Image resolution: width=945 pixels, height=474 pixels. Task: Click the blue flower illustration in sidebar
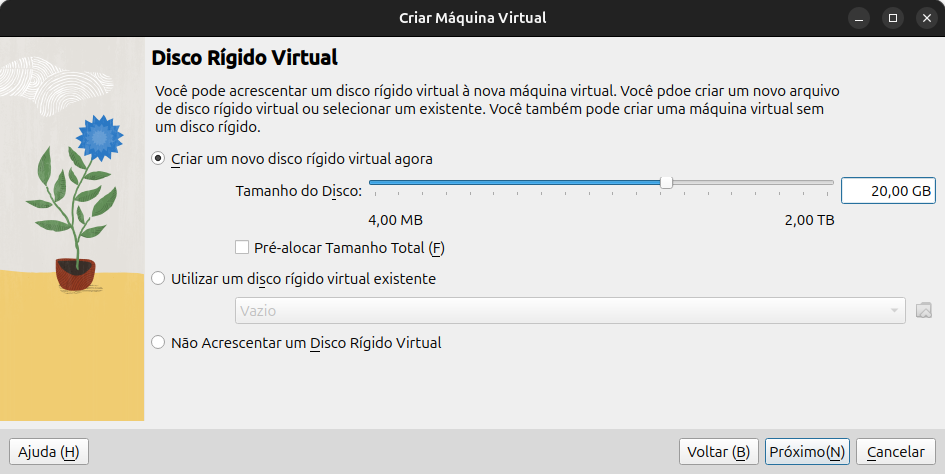click(x=99, y=138)
